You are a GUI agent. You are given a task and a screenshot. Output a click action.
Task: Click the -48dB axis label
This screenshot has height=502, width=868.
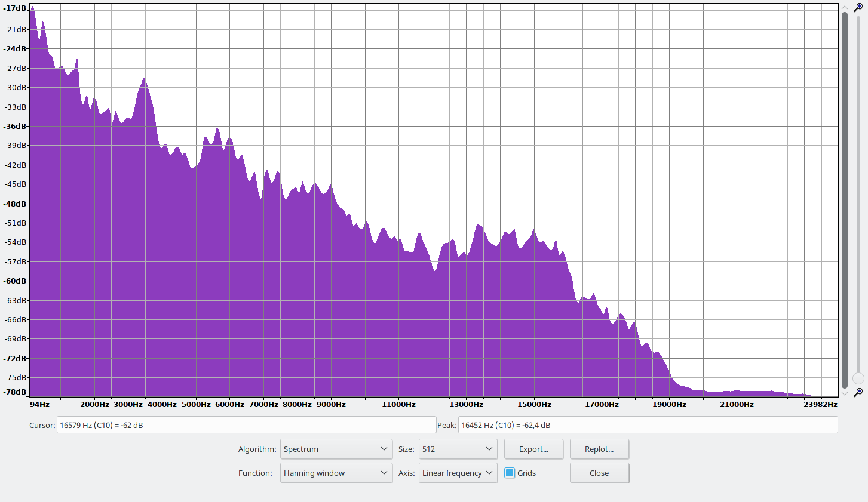(x=15, y=204)
